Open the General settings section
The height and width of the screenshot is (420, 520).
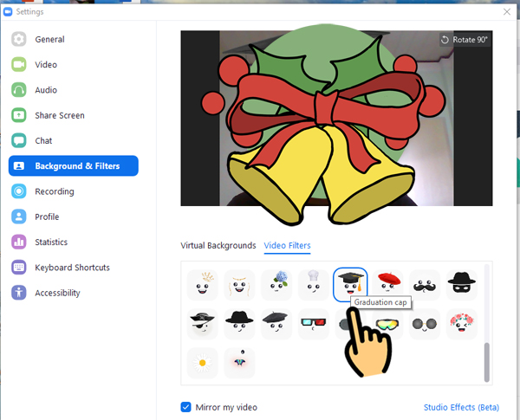(49, 39)
